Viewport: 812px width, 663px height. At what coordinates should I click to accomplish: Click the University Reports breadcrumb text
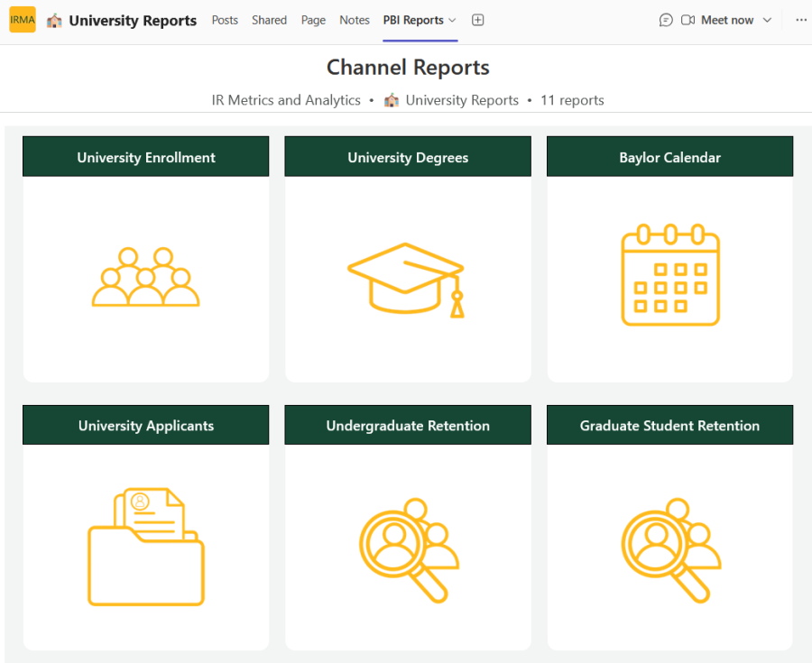coord(462,100)
